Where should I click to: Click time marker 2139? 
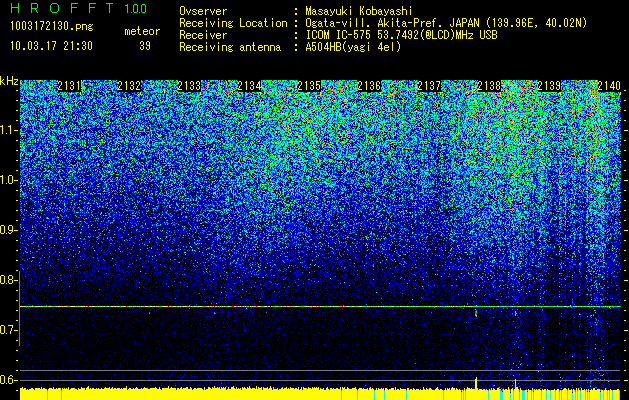pyautogui.click(x=549, y=86)
